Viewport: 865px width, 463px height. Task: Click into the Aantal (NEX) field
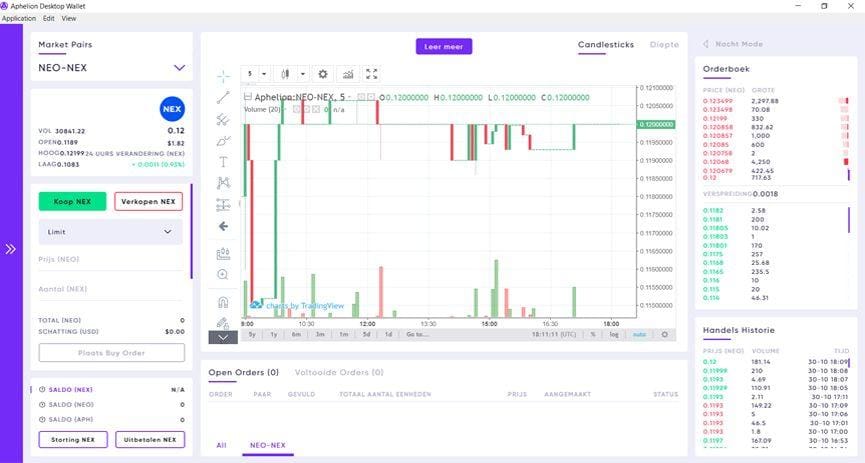pos(110,289)
